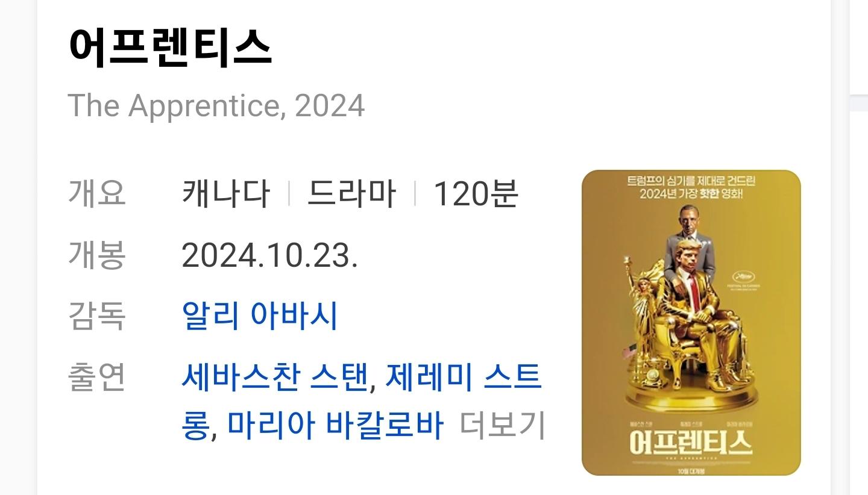
Task: Click poster tagline 2024년 가장 핫한 영화
Action: tap(691, 194)
